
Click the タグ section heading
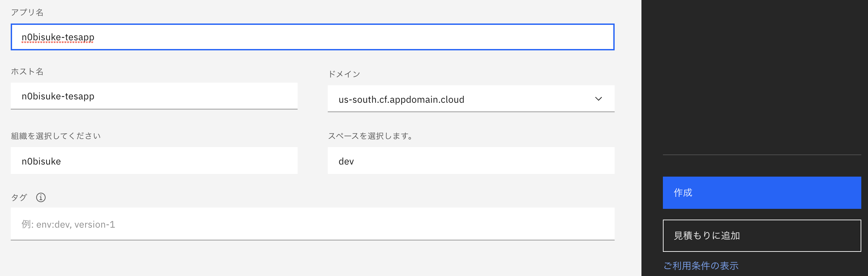[19, 197]
